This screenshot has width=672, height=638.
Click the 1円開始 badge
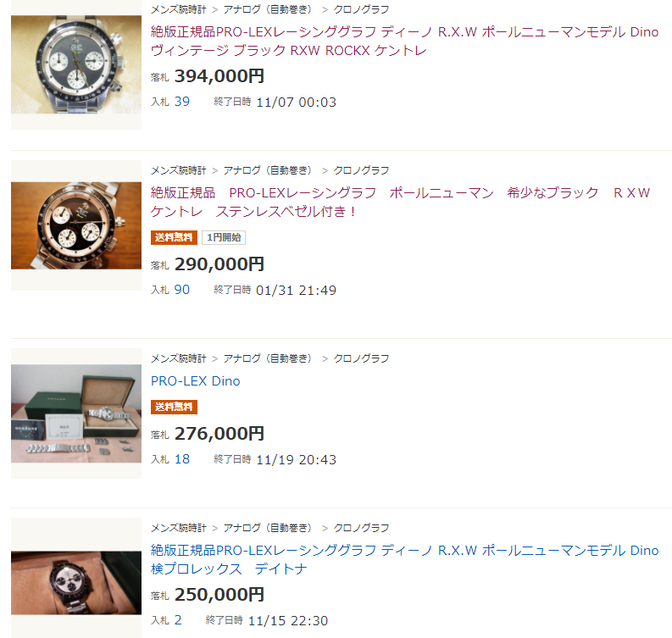tap(224, 237)
